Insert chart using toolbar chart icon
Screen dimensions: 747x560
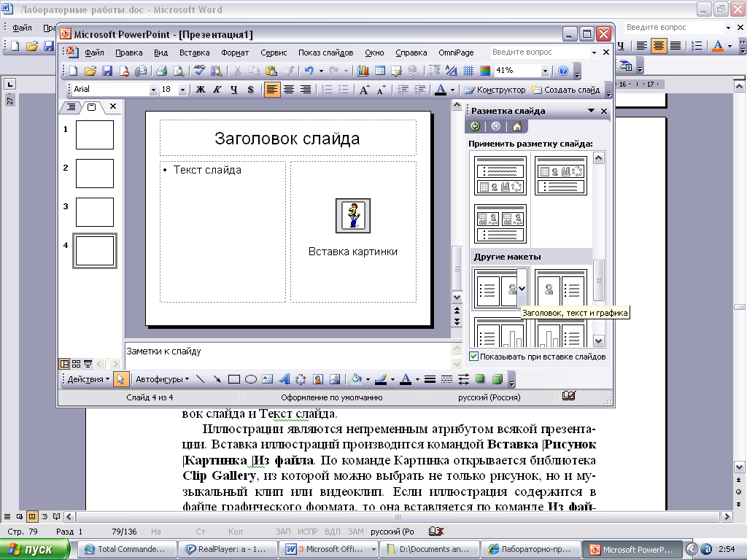click(x=363, y=71)
